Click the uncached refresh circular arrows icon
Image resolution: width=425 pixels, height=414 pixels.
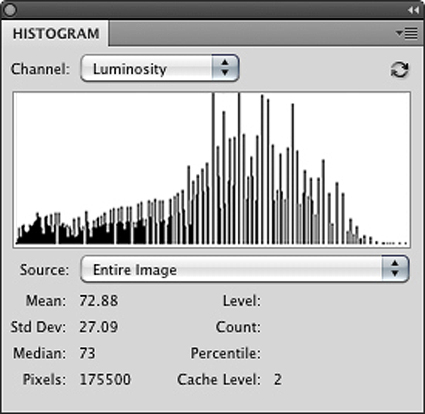[x=399, y=70]
